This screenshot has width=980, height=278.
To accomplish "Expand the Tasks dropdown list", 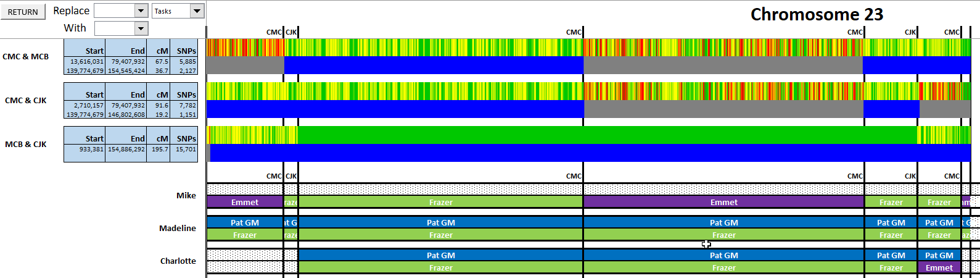I will pyautogui.click(x=197, y=11).
